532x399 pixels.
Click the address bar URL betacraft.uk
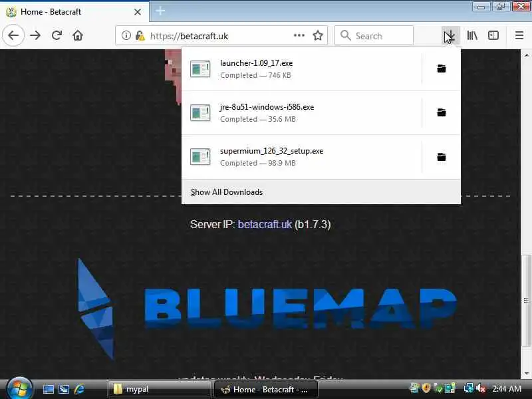(x=189, y=36)
